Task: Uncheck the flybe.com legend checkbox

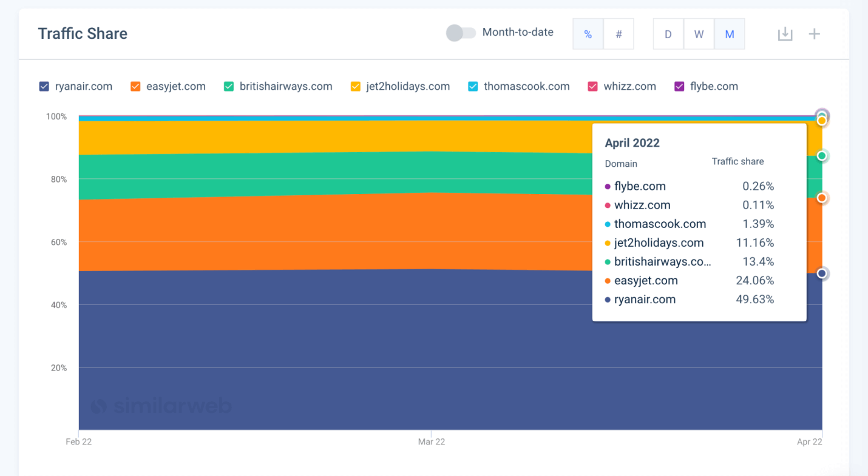Action: [x=679, y=87]
